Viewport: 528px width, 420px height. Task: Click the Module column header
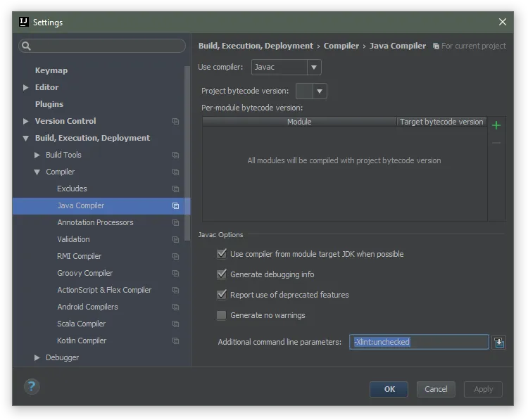(x=299, y=122)
